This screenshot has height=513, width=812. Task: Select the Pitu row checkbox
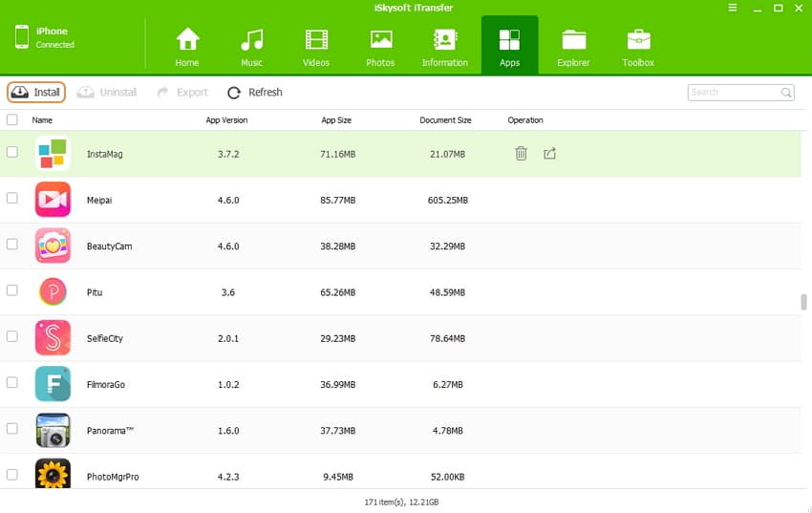pyautogui.click(x=11, y=289)
